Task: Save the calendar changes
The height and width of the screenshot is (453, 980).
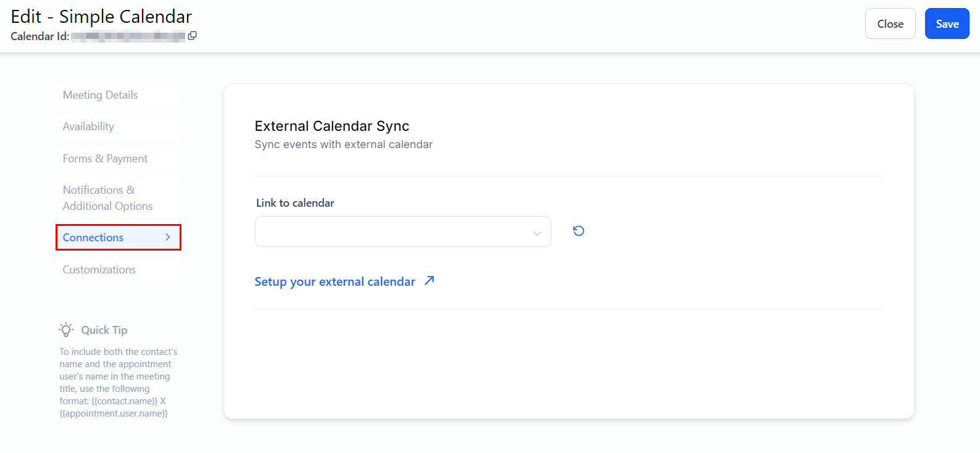Action: (947, 23)
